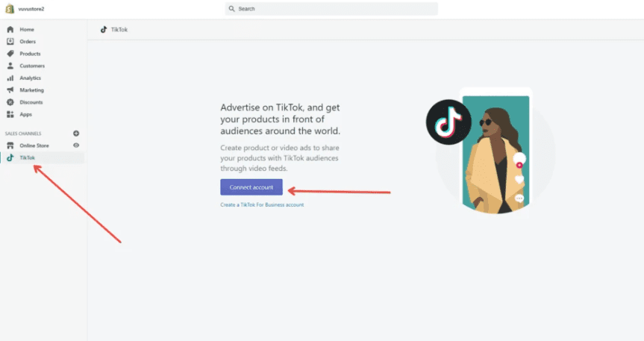Open the Customers section
Viewport: 644px width, 341px height.
point(32,66)
